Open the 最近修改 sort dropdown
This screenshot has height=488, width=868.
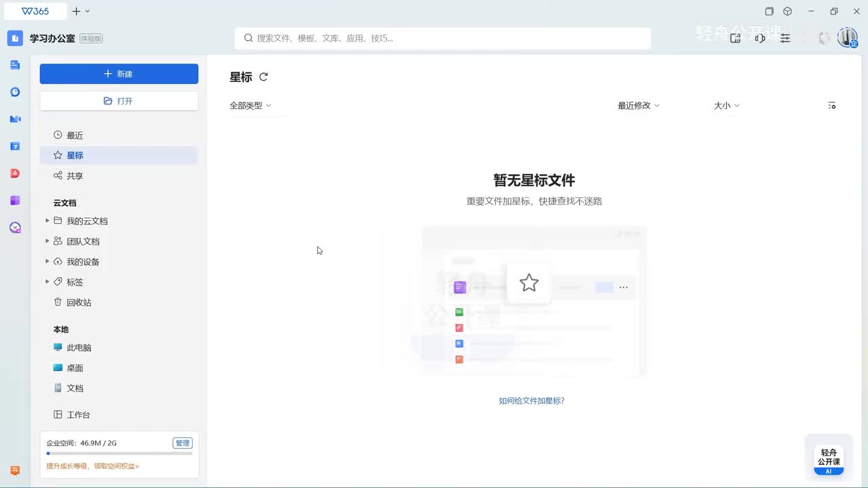(639, 106)
